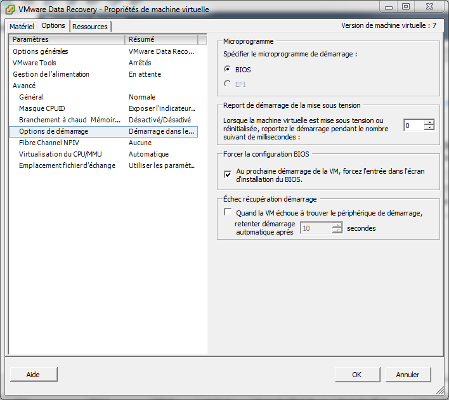Select the VMware Tools setting
The image size is (449, 400).
(x=103, y=63)
